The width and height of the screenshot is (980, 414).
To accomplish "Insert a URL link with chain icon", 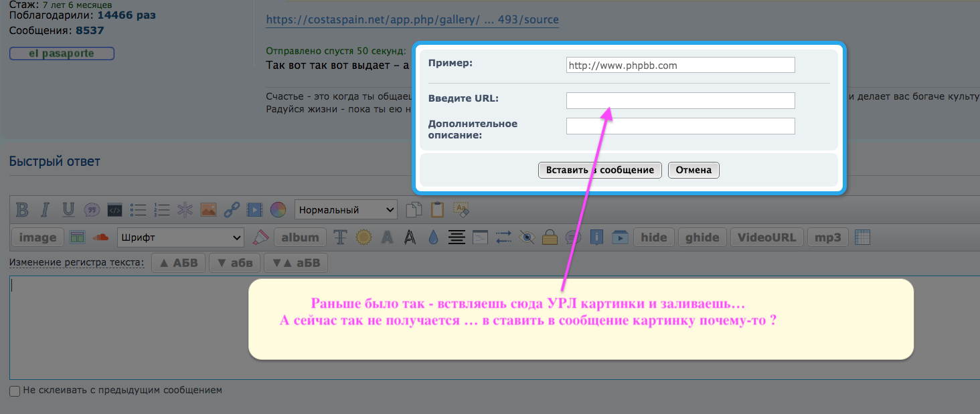I will point(232,210).
